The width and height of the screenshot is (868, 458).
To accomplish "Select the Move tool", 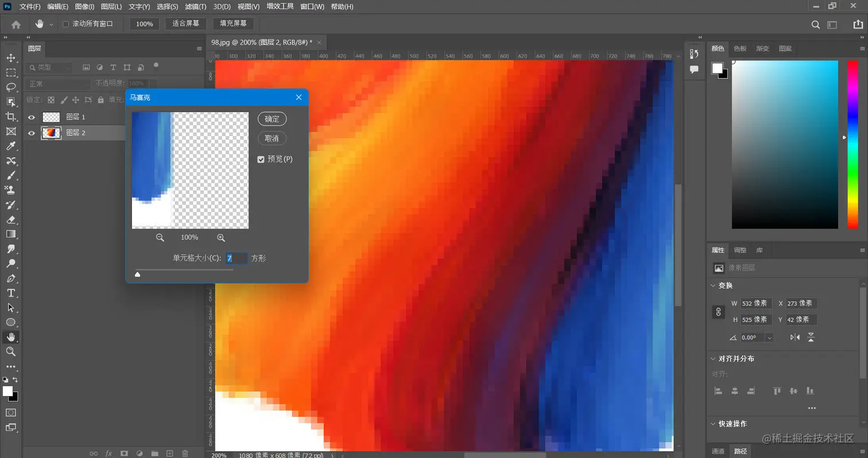I will (10, 57).
